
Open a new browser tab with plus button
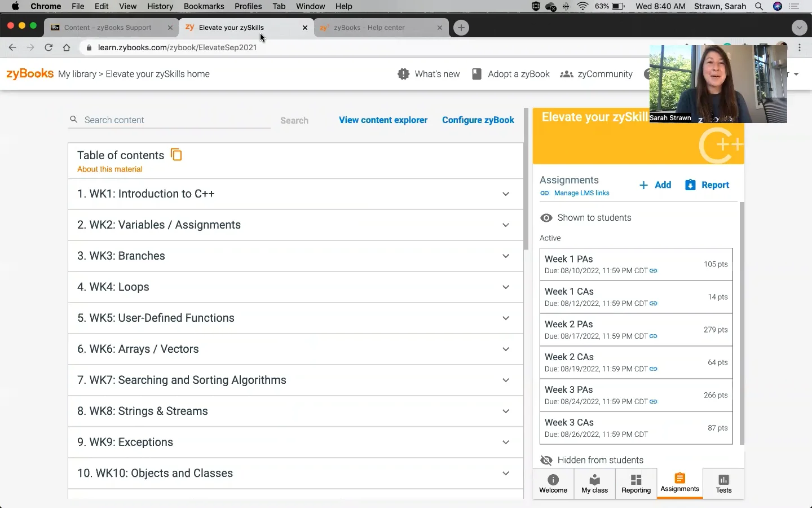(x=461, y=28)
